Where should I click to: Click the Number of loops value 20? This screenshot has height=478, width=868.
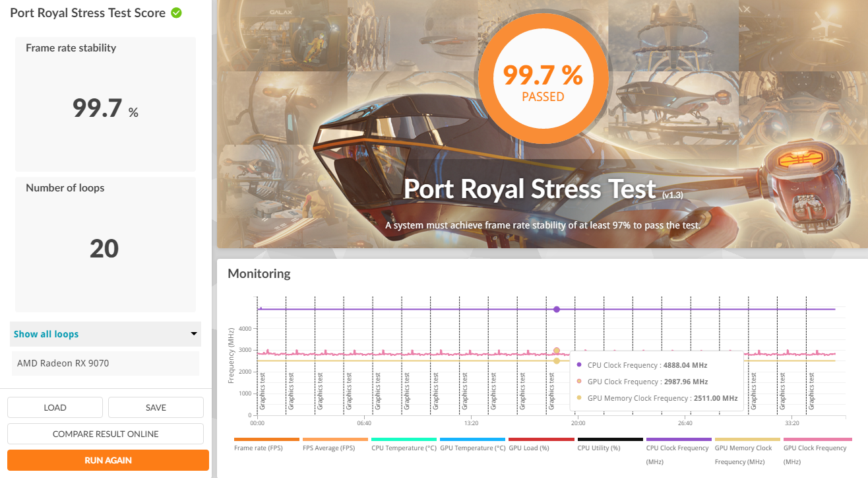pyautogui.click(x=104, y=249)
